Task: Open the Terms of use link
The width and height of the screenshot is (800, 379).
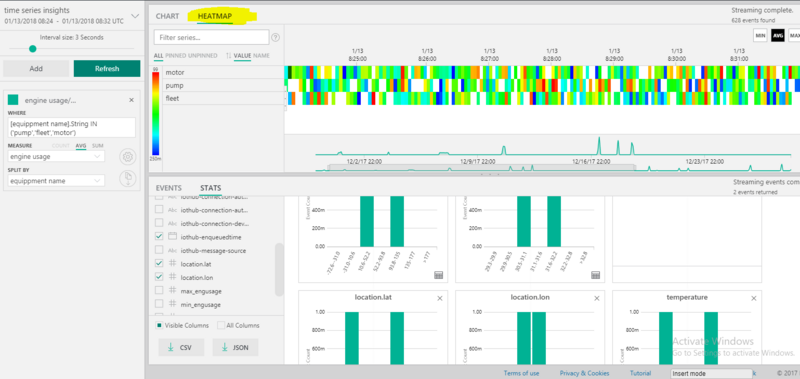Action: coord(521,373)
